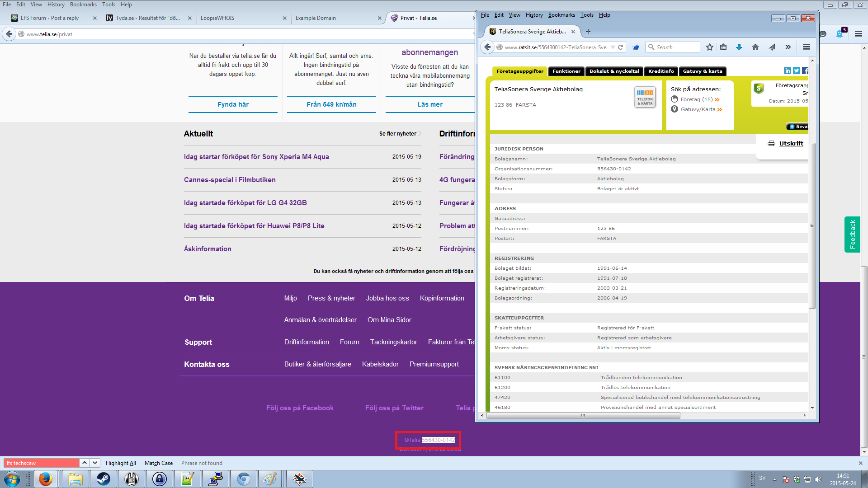Show more toolbar items chevron
This screenshot has width=868, height=488.
[x=788, y=47]
